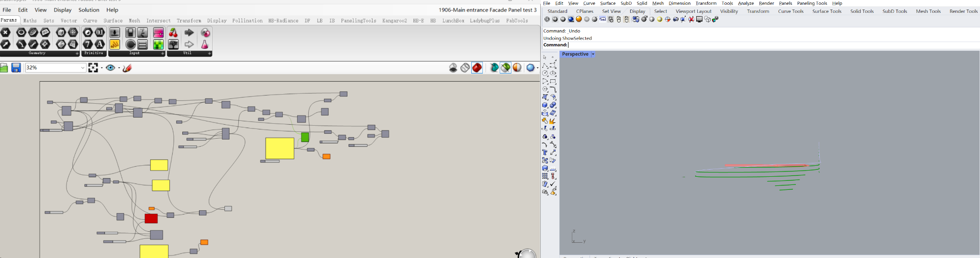980x258 pixels.
Task: Select the pink flask Util component
Action: click(x=205, y=44)
